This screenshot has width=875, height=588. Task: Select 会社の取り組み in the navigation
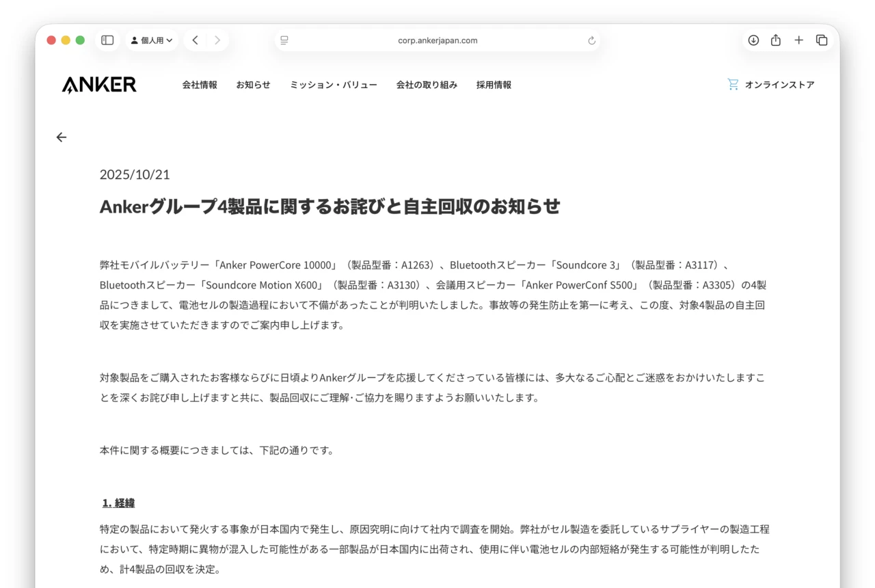(x=427, y=85)
